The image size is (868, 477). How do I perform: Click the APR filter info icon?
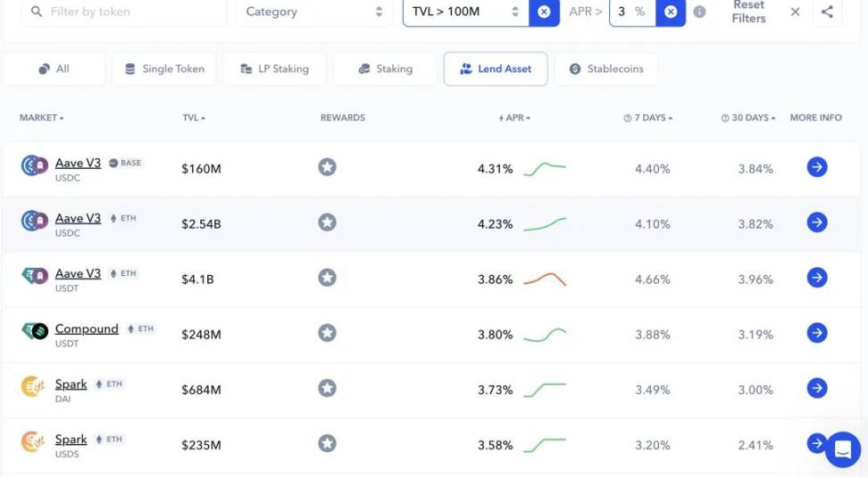tap(700, 12)
